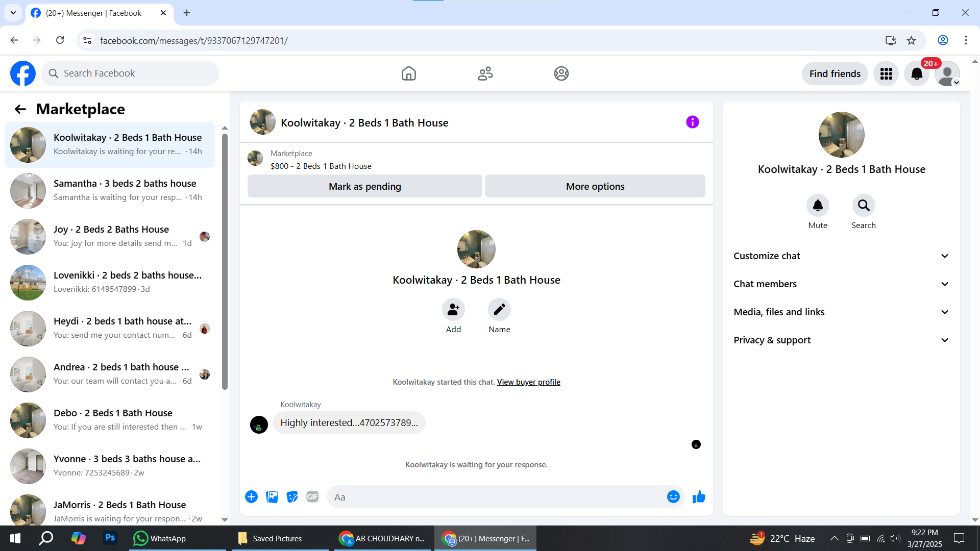Open the Chrome profile icon
980x551 pixels.
coord(943,40)
